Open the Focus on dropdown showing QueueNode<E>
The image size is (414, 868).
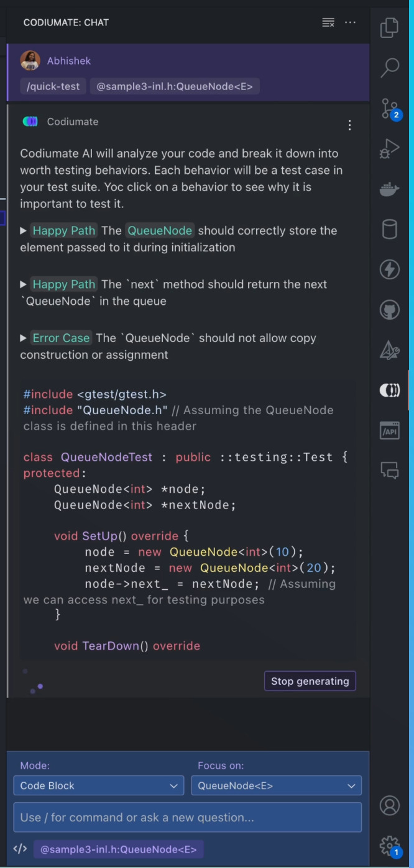[x=276, y=785]
